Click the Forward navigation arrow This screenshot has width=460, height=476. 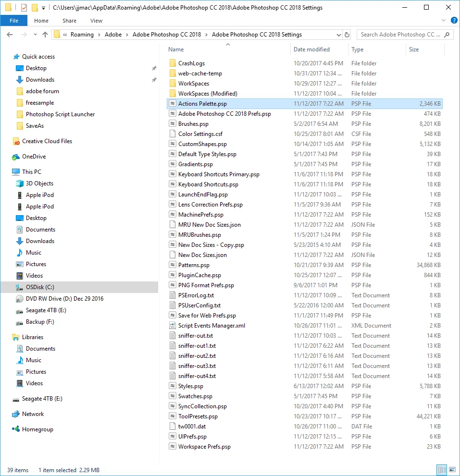tap(24, 35)
